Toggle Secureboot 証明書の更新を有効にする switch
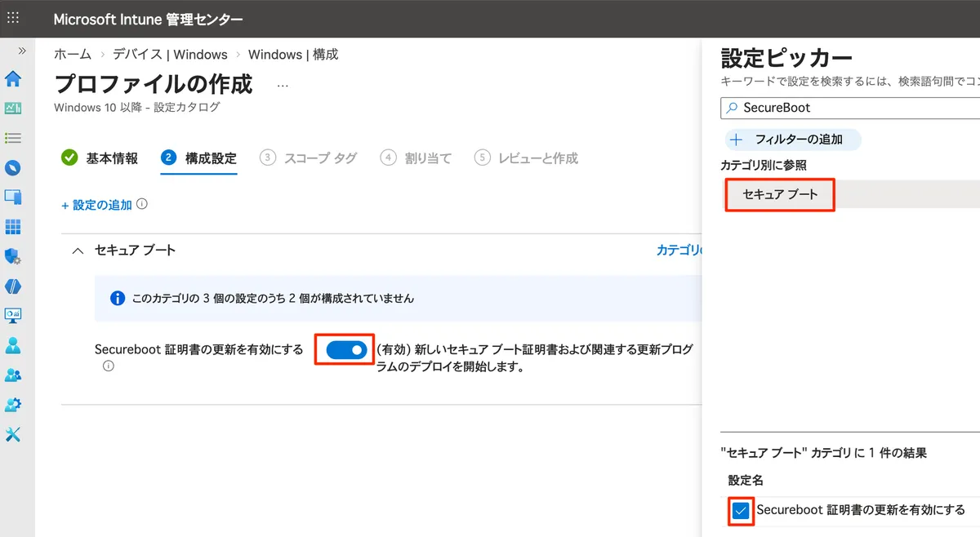The width and height of the screenshot is (980, 537). point(346,350)
